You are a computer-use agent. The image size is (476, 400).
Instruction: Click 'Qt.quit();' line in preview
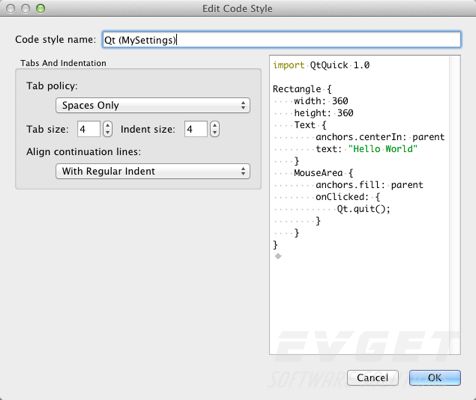pos(363,209)
